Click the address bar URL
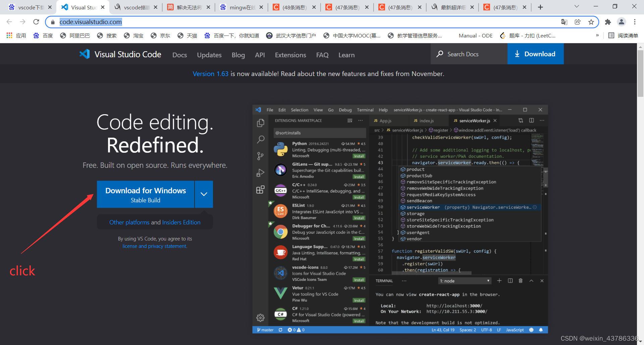Screen dimensions: 644x345 [91, 22]
